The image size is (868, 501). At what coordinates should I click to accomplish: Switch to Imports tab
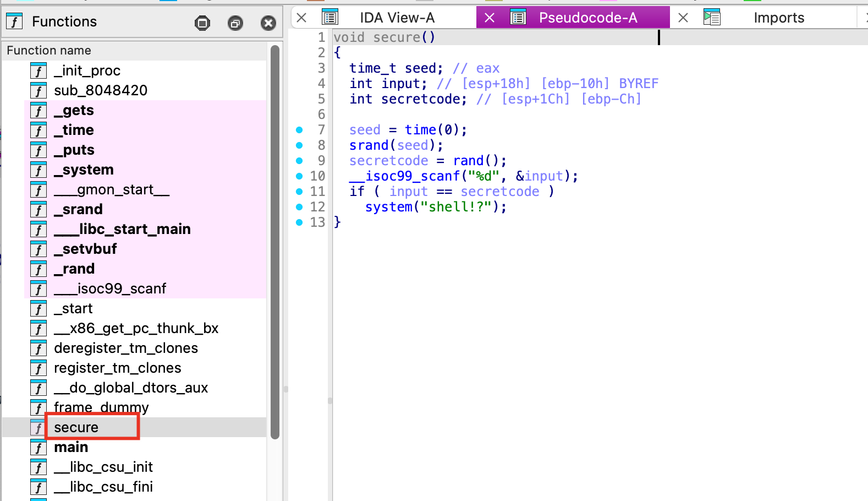coord(779,18)
